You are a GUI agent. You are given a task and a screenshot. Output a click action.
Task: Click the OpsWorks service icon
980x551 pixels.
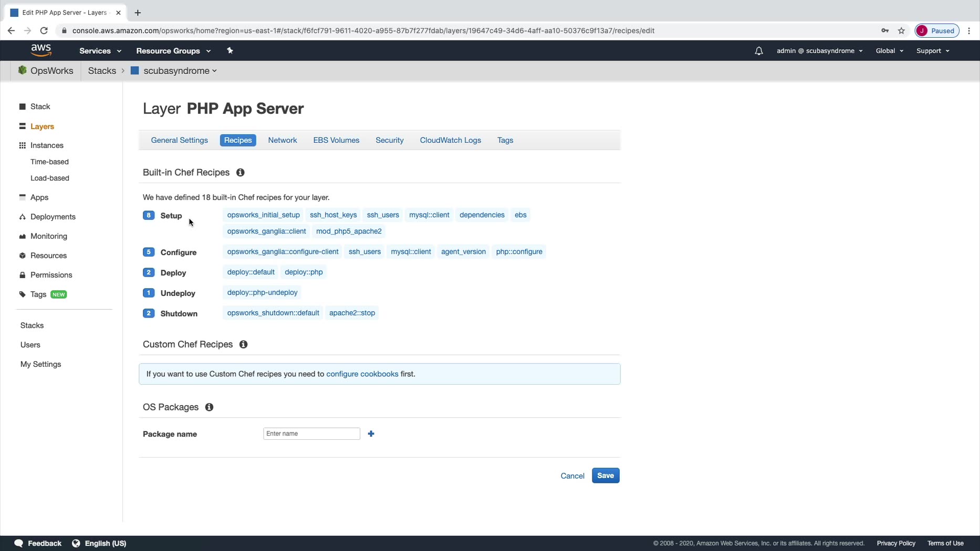(x=23, y=70)
